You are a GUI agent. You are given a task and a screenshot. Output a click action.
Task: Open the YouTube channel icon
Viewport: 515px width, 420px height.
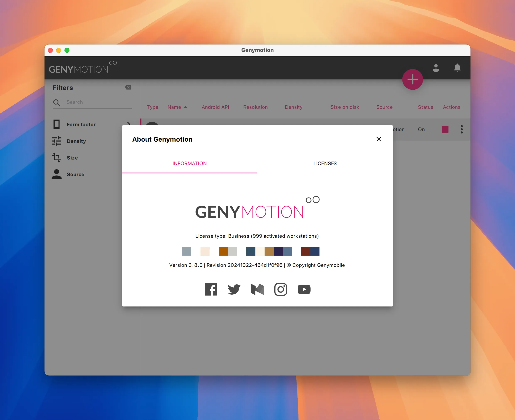[x=304, y=289]
